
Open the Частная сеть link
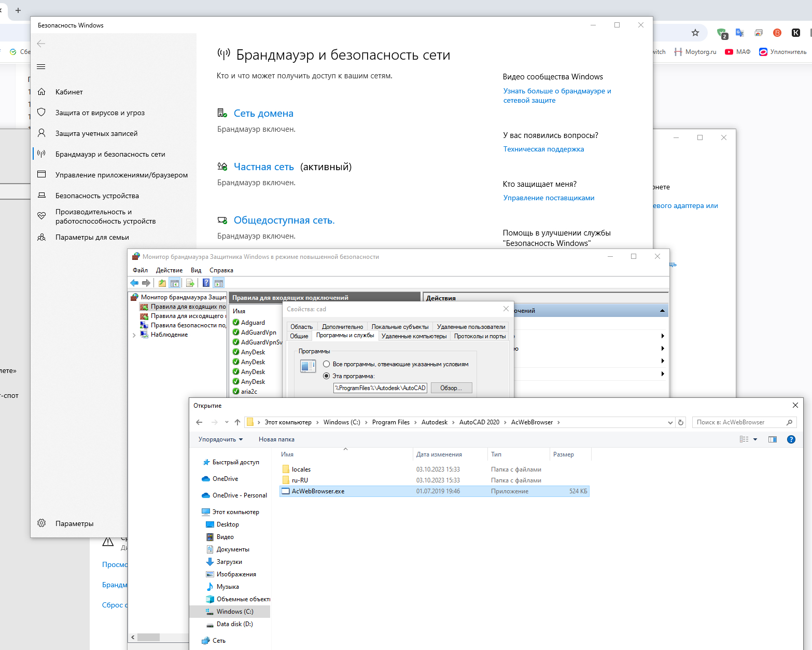263,167
